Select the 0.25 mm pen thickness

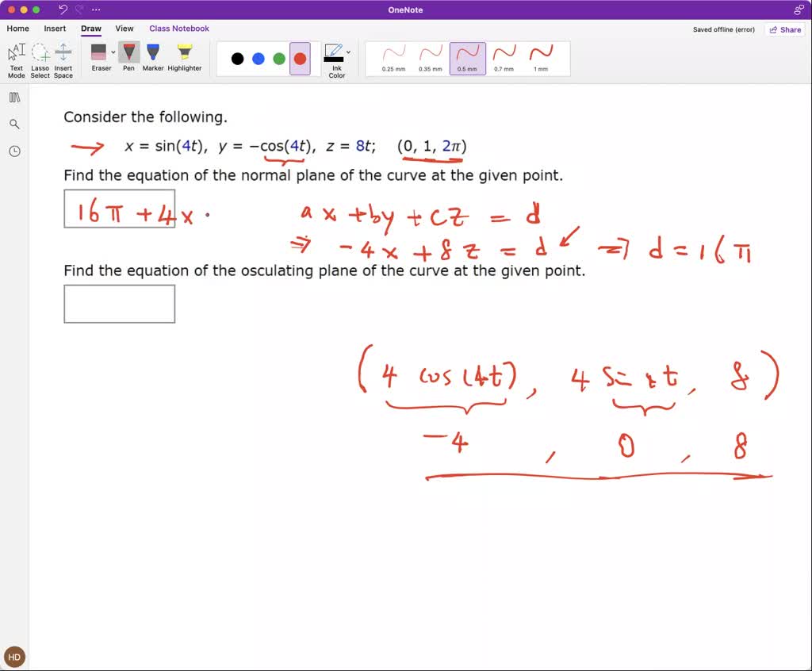point(393,58)
